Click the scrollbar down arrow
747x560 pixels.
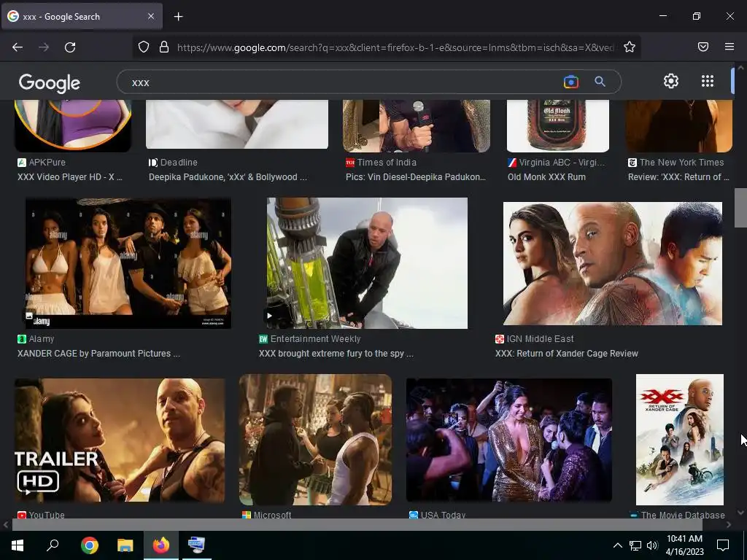pyautogui.click(x=740, y=513)
